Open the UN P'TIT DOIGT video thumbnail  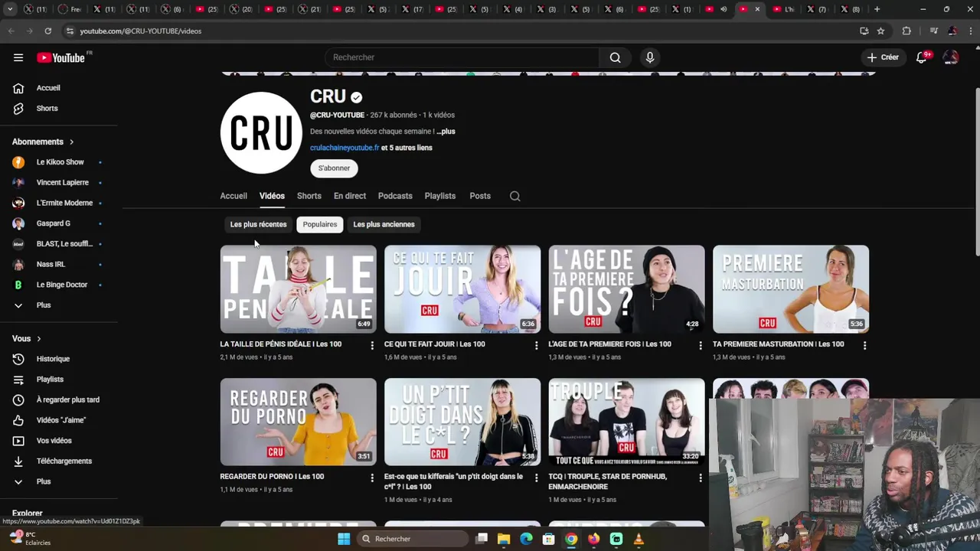click(x=462, y=422)
